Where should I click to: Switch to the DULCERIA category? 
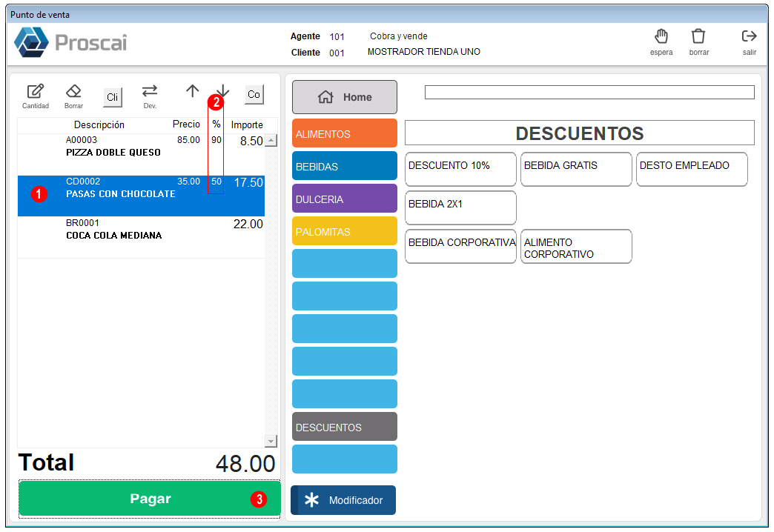click(345, 199)
